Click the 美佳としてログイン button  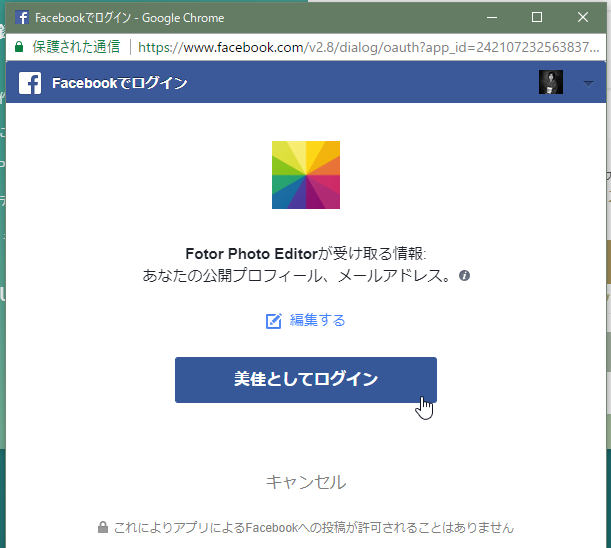306,380
